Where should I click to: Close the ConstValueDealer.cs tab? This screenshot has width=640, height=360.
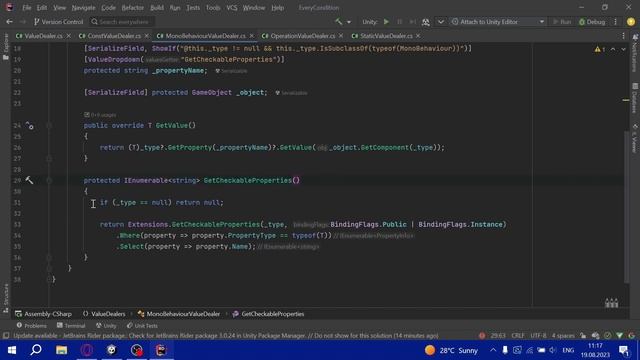[x=147, y=36]
